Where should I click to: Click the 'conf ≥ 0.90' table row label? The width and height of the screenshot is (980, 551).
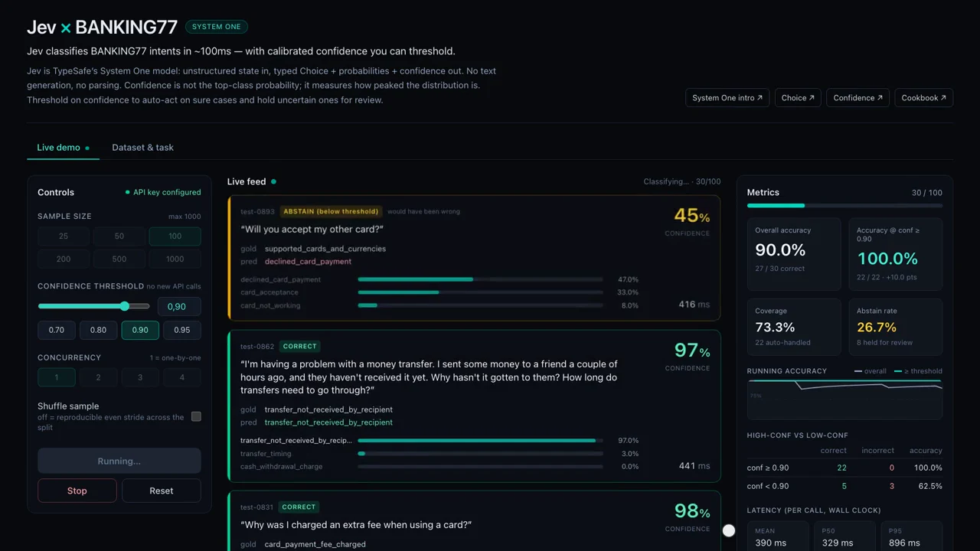pyautogui.click(x=768, y=468)
